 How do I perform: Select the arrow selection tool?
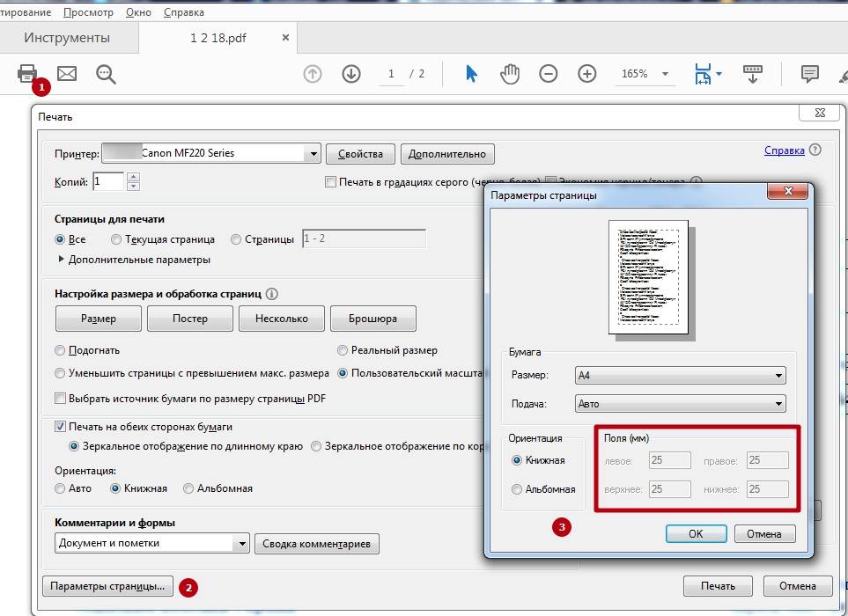pos(471,74)
